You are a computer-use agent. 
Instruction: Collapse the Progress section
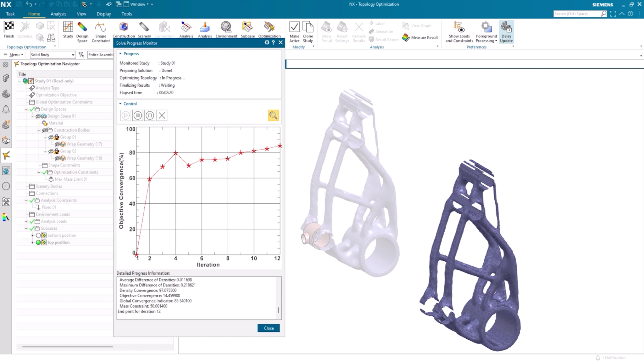(x=120, y=54)
